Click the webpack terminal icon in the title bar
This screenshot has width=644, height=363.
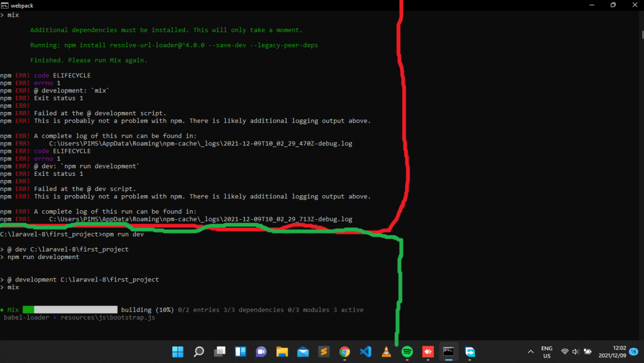click(5, 5)
